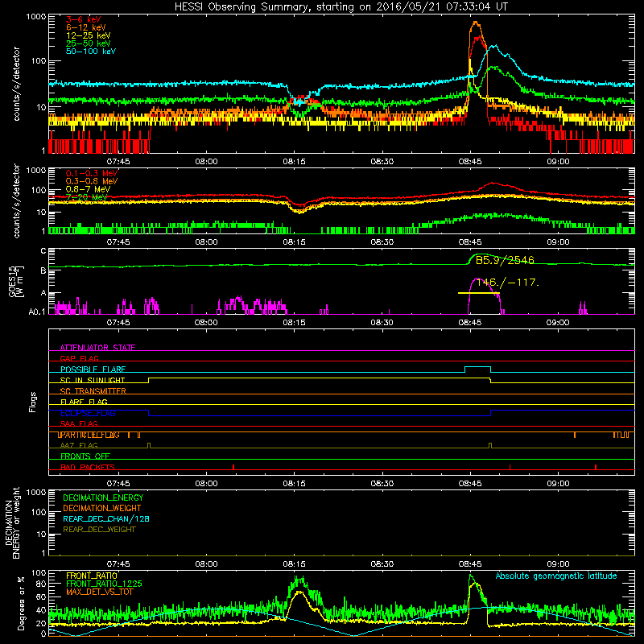Select the SC_IN_SUNLIGHT flag label
644x644 pixels.
click(93, 380)
